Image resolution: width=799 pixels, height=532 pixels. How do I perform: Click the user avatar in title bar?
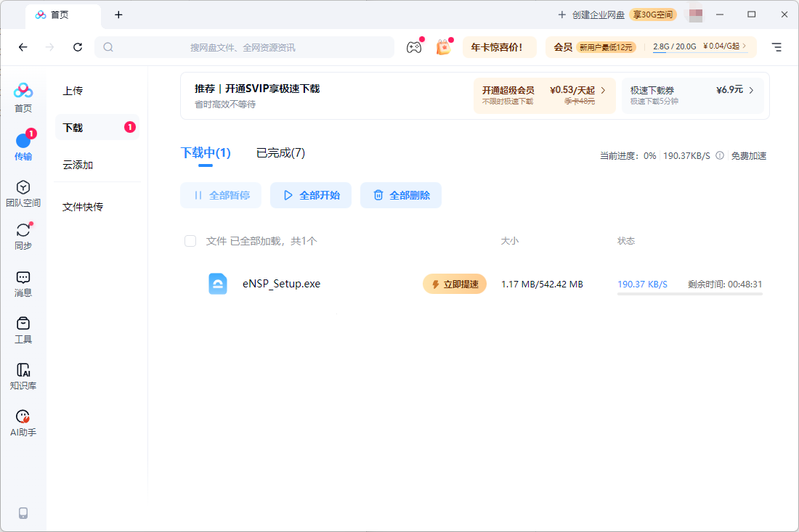[696, 15]
